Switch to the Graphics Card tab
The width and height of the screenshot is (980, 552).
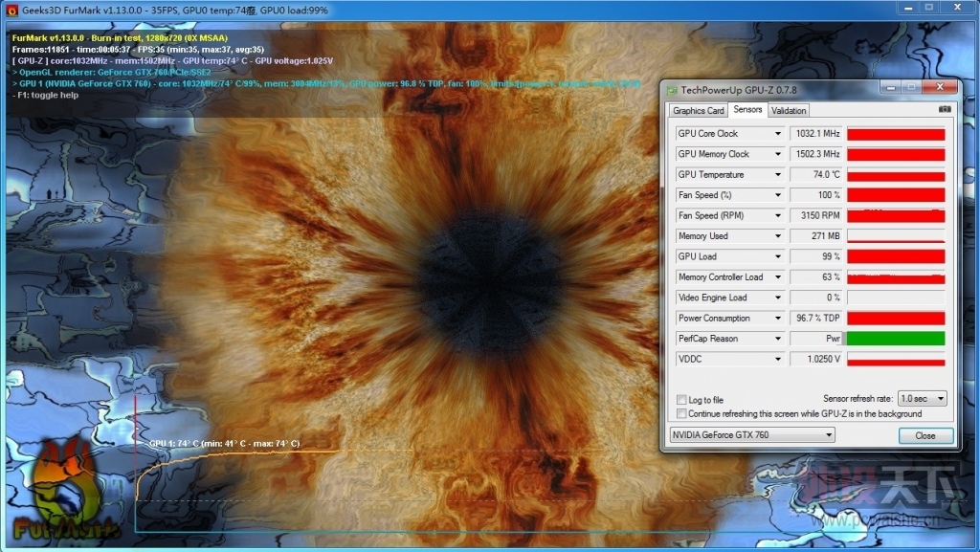(x=698, y=111)
